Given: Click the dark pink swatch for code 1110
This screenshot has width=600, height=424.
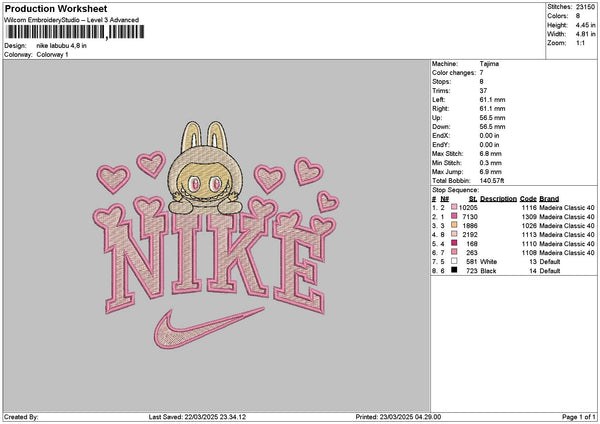Looking at the screenshot, I should point(454,244).
